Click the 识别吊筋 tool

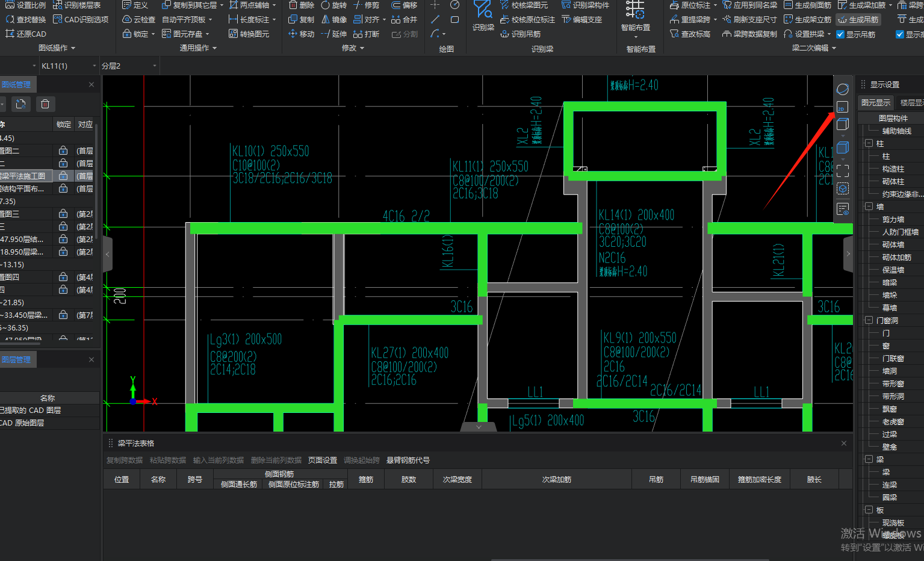coord(520,34)
